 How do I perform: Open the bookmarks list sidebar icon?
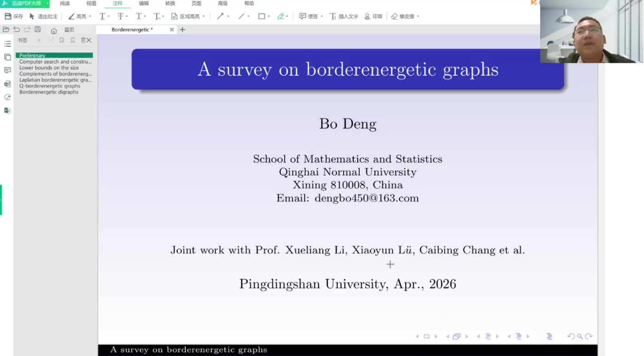tap(7, 44)
